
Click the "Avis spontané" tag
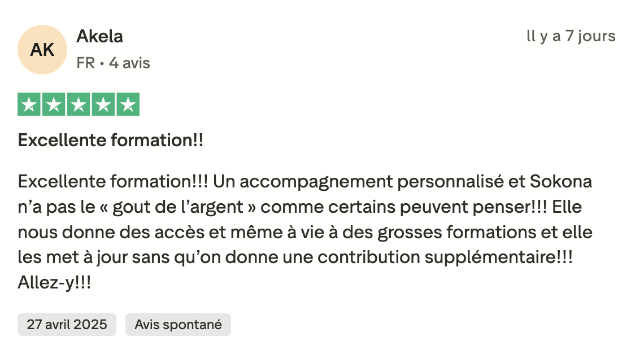point(178,325)
